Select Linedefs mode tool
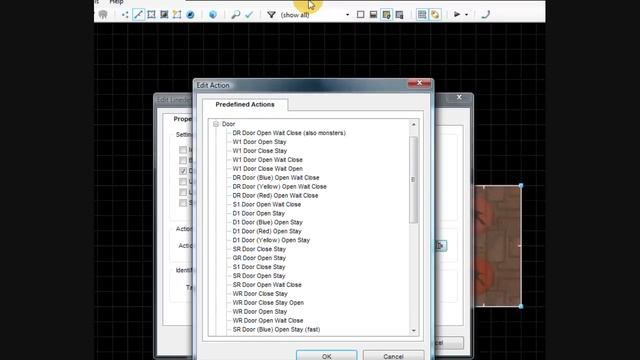This screenshot has width=640, height=360. tap(138, 15)
